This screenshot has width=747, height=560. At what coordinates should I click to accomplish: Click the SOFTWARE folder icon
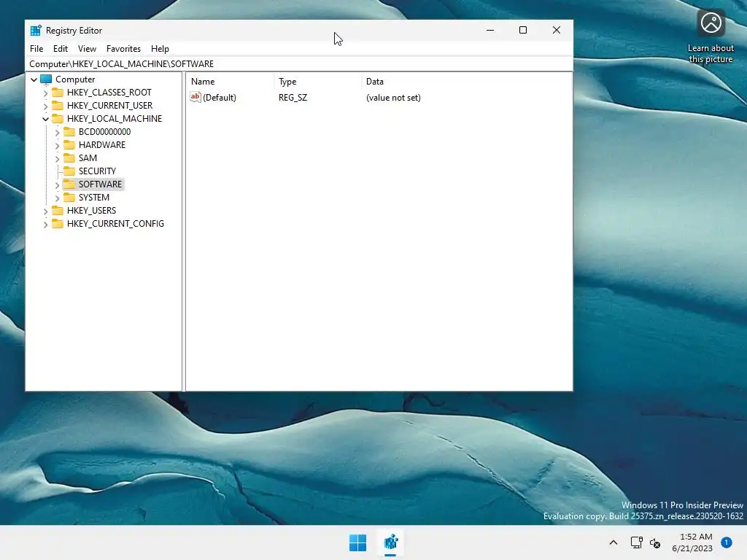pyautogui.click(x=69, y=184)
